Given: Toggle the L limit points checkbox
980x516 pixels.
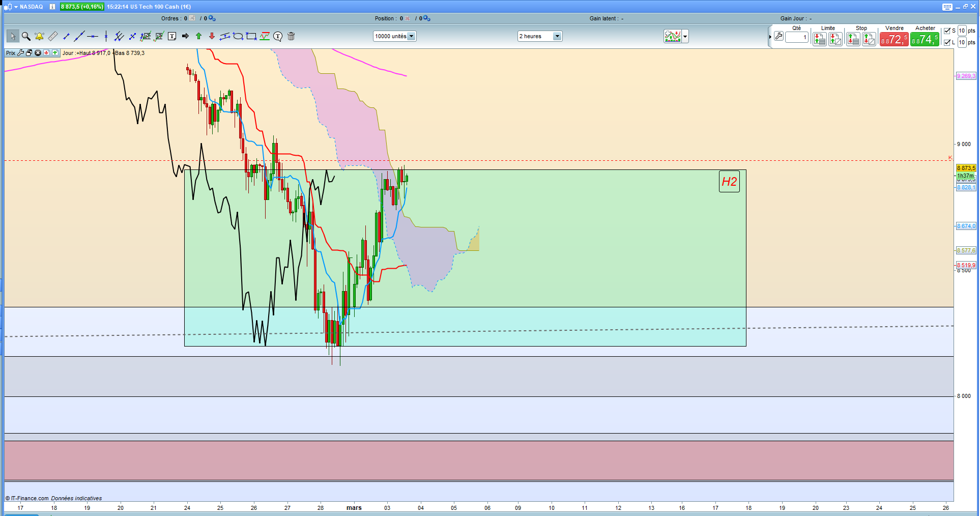Looking at the screenshot, I should pyautogui.click(x=947, y=43).
